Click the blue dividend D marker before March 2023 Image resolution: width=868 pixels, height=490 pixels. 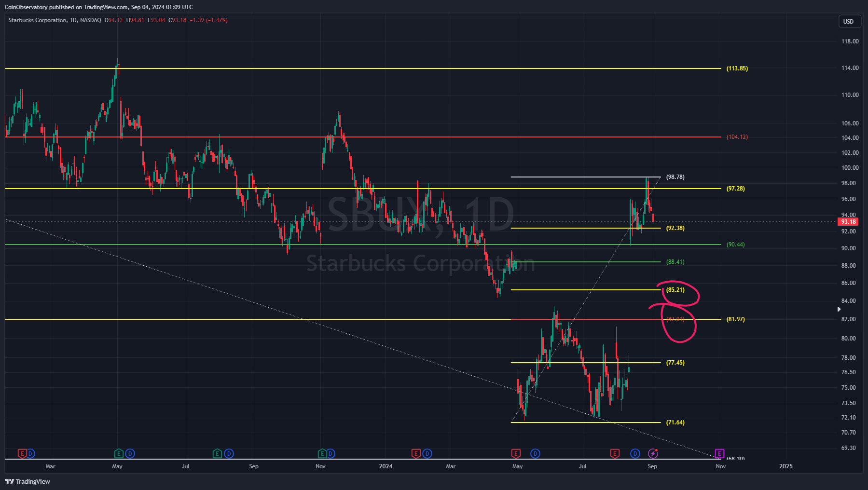point(30,453)
